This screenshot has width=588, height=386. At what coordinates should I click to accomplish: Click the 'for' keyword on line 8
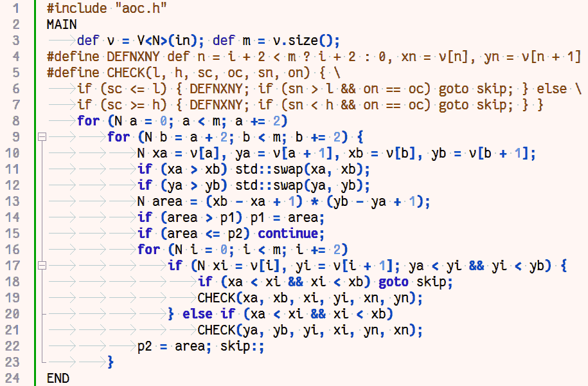89,121
